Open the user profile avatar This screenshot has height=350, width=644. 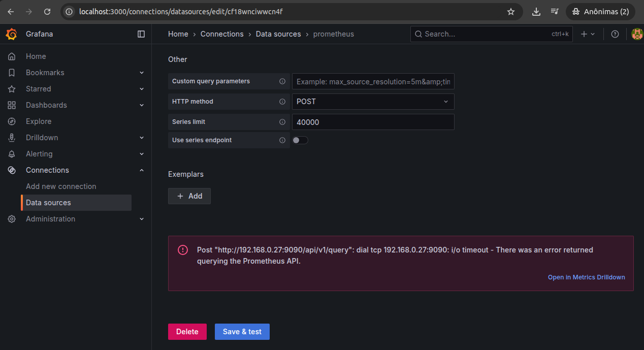point(637,34)
